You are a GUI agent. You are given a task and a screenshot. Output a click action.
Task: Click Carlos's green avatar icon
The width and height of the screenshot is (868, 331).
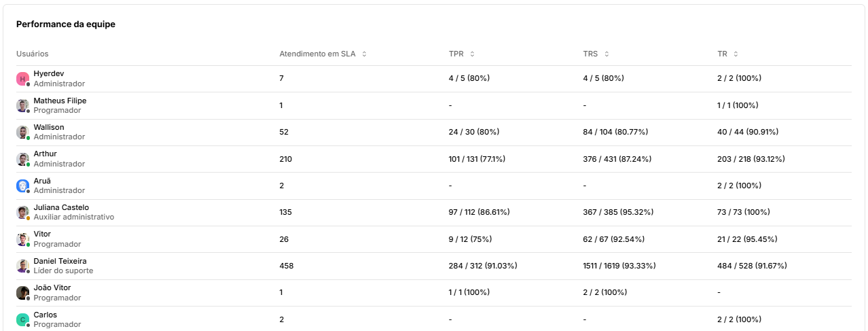(22, 319)
